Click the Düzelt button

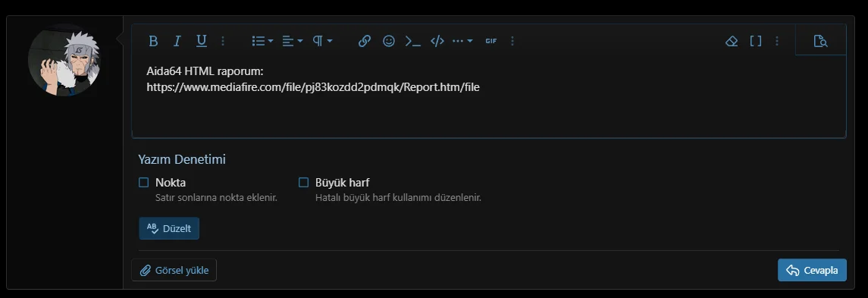coord(169,228)
